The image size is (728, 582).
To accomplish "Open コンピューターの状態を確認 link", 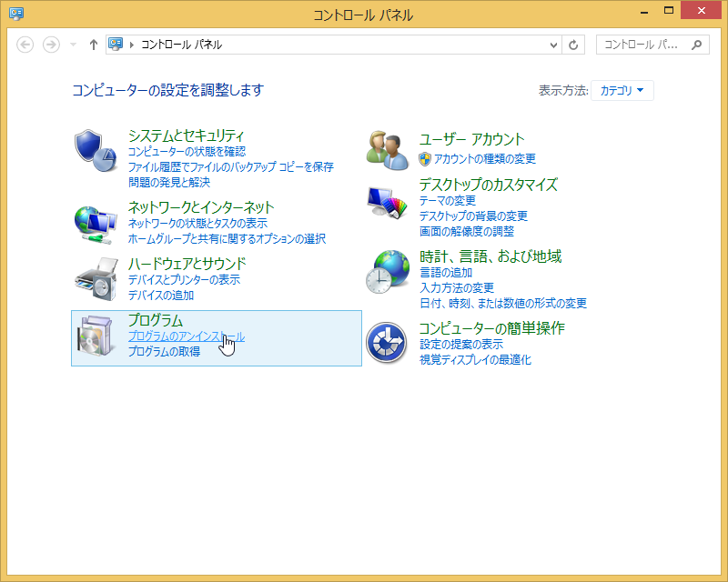I will coord(187,151).
